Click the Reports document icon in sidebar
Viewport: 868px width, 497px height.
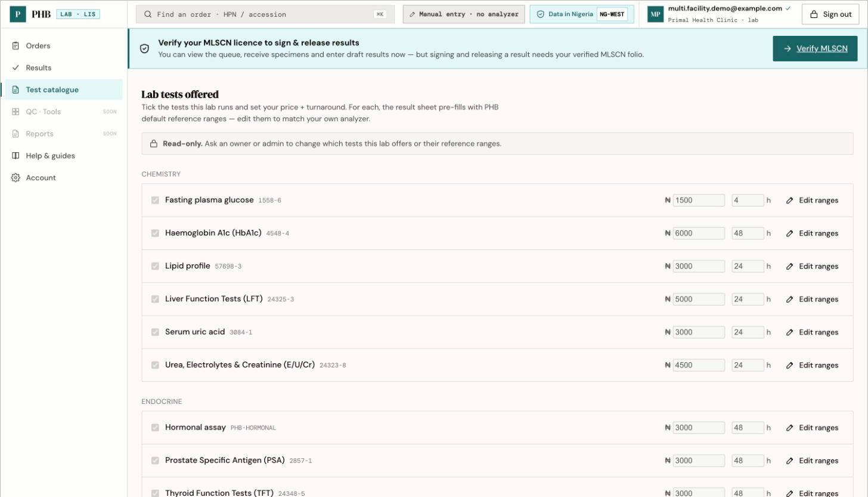click(x=15, y=134)
